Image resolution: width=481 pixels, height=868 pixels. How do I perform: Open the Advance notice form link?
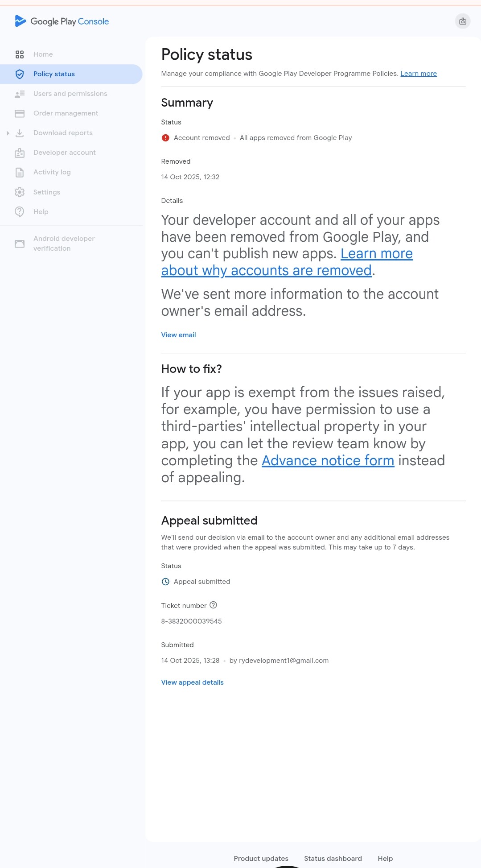[328, 460]
